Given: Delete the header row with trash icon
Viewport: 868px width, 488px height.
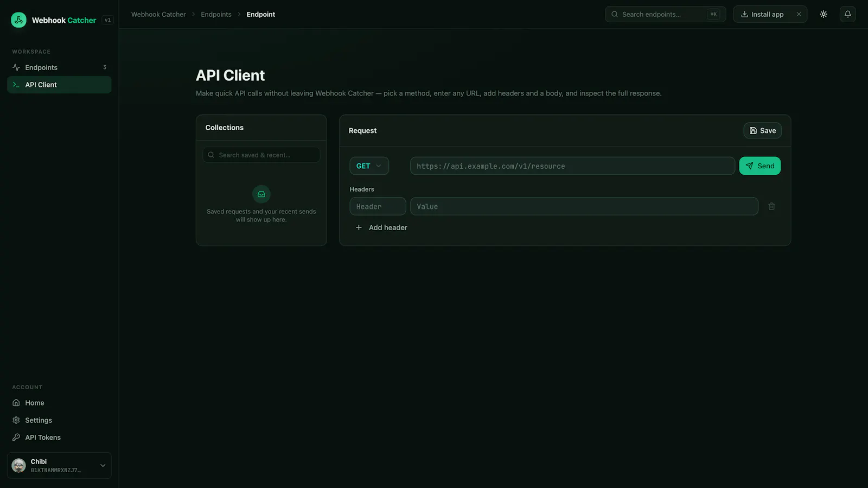Looking at the screenshot, I should (771, 206).
